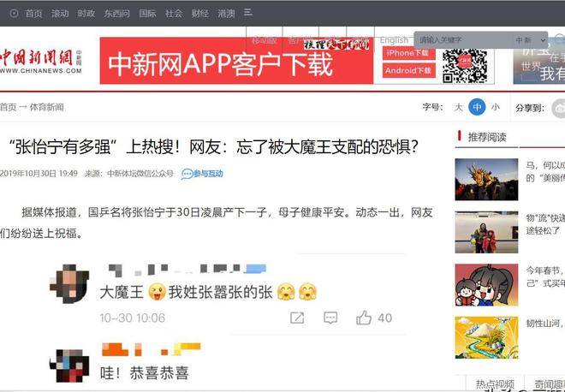Open the 财经 navigation menu item
565x392 pixels.
coord(199,13)
